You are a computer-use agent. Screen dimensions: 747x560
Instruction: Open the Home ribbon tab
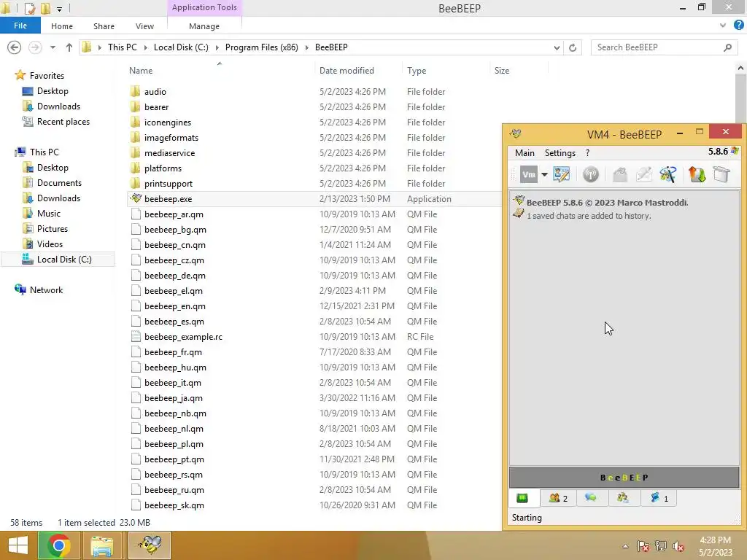click(x=62, y=26)
